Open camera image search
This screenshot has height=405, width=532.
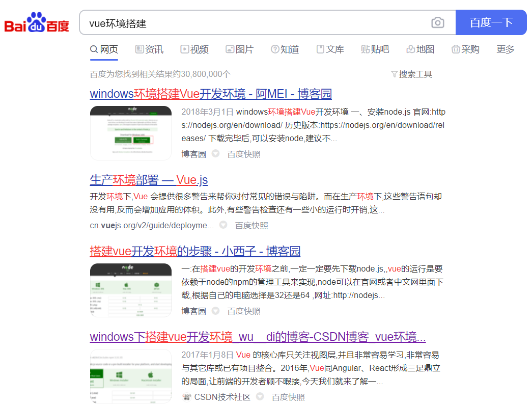tap(437, 23)
